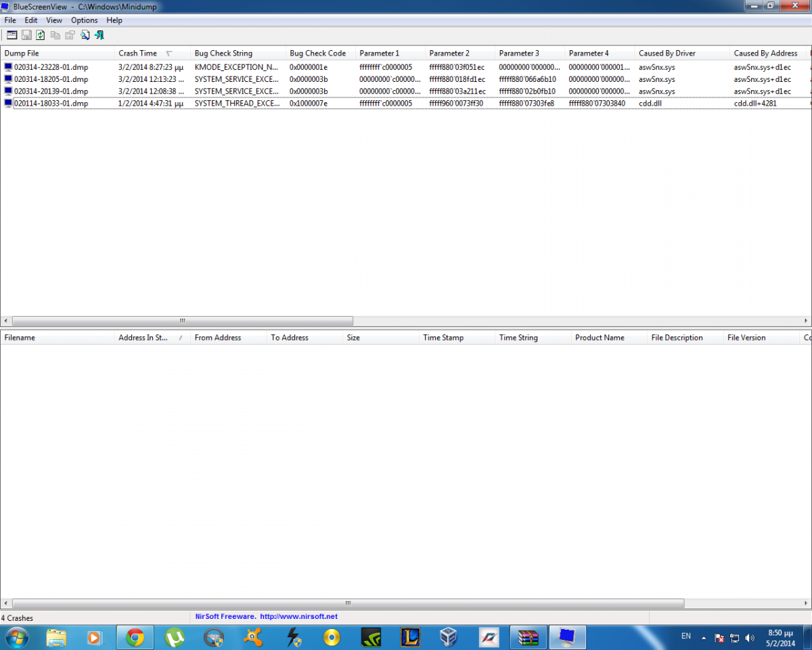Show hidden tray icons arrow
812x650 pixels.
click(x=704, y=638)
